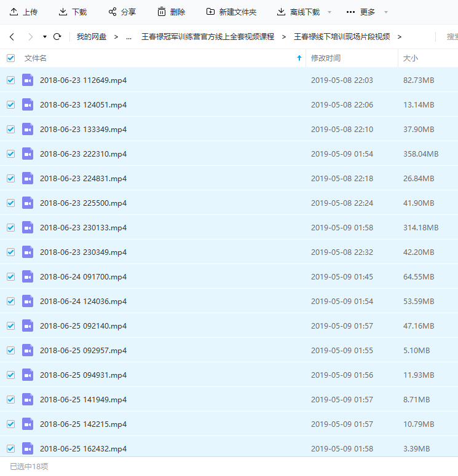
Task: Click the offline download 离线下载 button
Action: (x=298, y=12)
